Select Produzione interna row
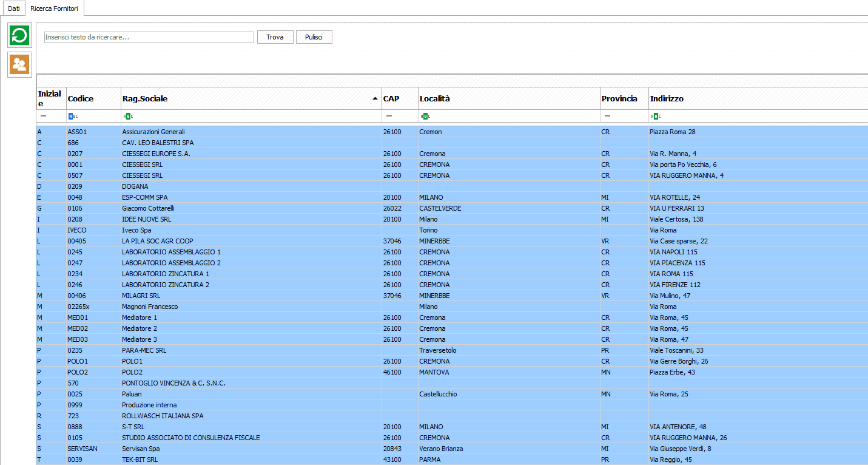868x465 pixels. point(452,405)
